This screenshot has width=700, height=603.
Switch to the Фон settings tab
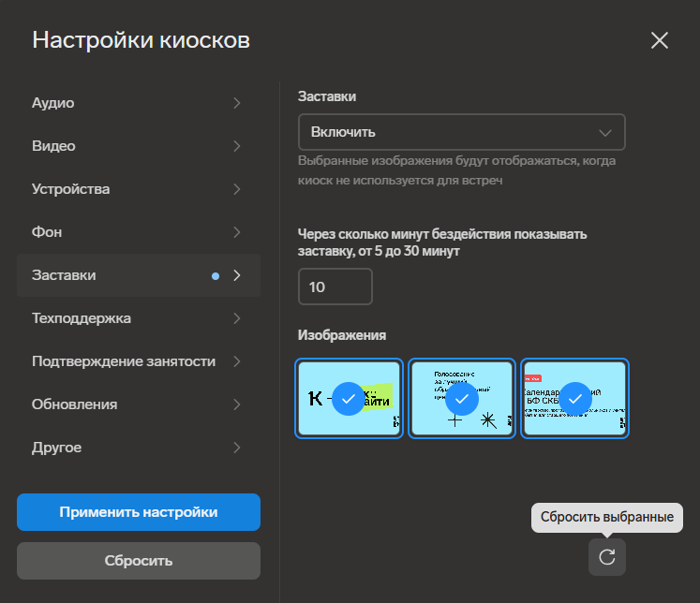coord(47,232)
